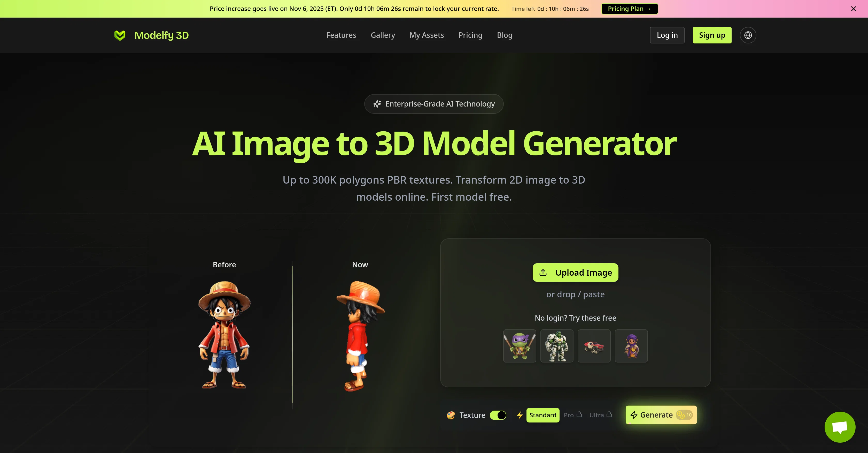Choose the armored robot sample image
Image resolution: width=868 pixels, height=453 pixels.
pyautogui.click(x=557, y=346)
